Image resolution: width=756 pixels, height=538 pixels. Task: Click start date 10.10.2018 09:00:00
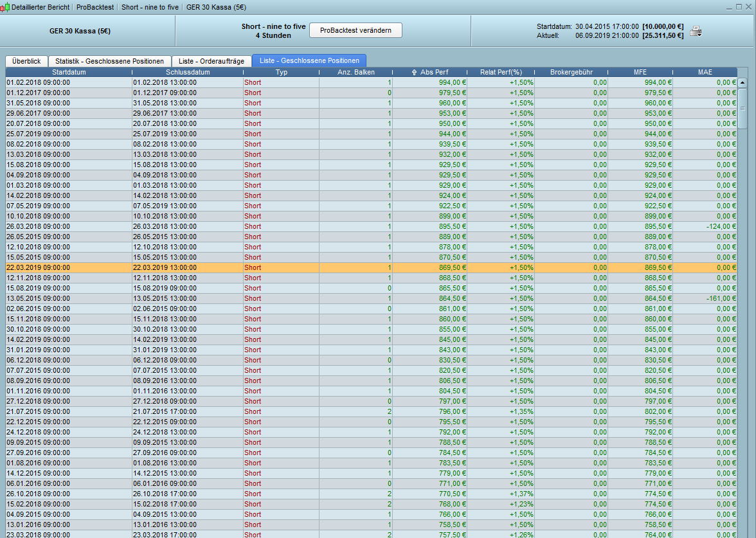click(x=38, y=216)
